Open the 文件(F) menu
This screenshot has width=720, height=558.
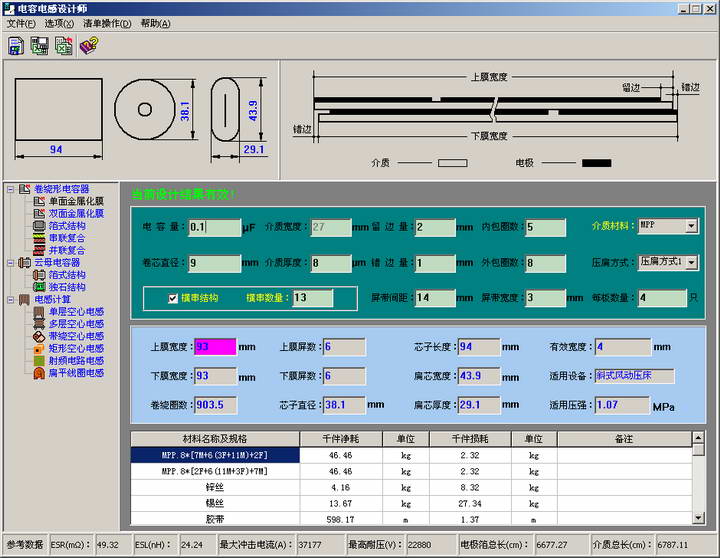21,23
